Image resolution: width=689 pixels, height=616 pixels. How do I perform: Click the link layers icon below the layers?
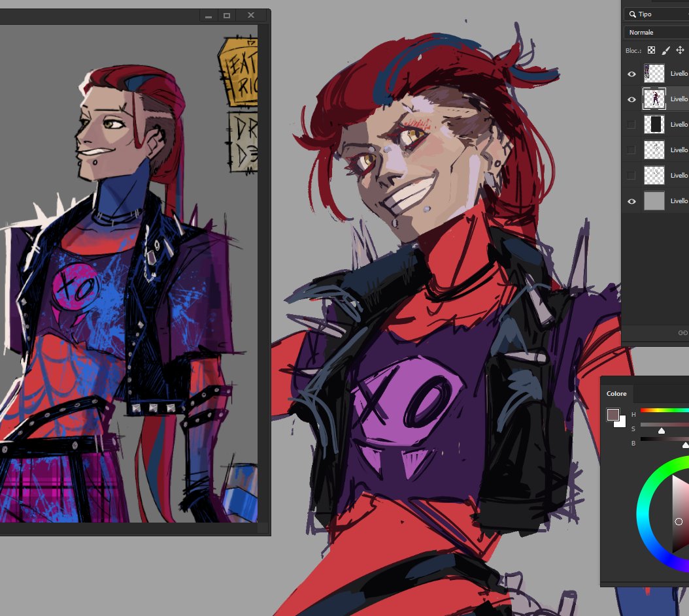point(682,332)
